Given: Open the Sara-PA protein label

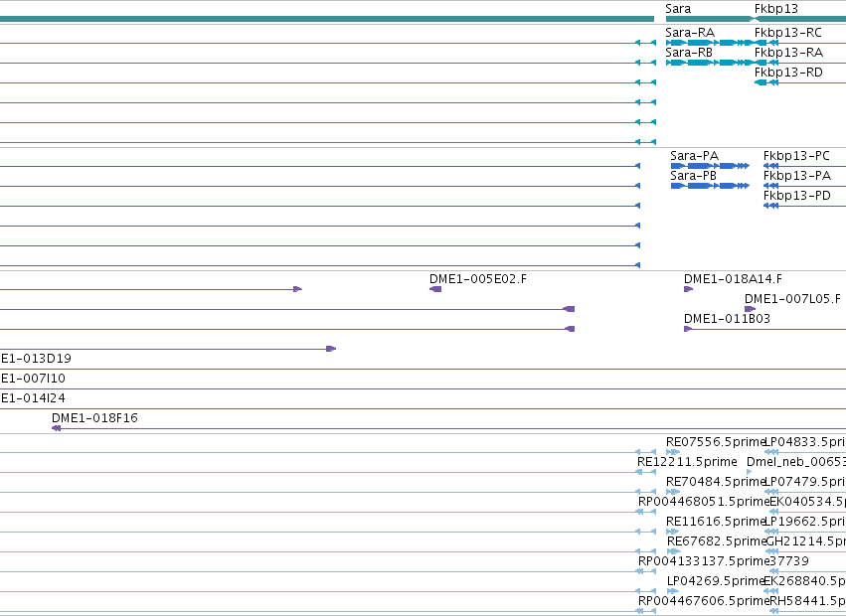Looking at the screenshot, I should (x=694, y=156).
